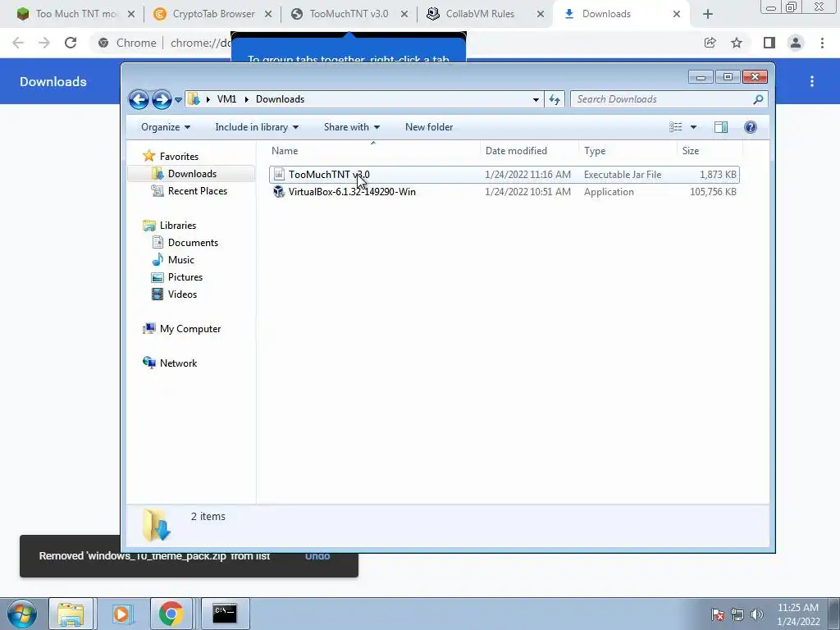The width and height of the screenshot is (840, 630).
Task: Close the CryptoTab Browser tab
Action: click(268, 14)
